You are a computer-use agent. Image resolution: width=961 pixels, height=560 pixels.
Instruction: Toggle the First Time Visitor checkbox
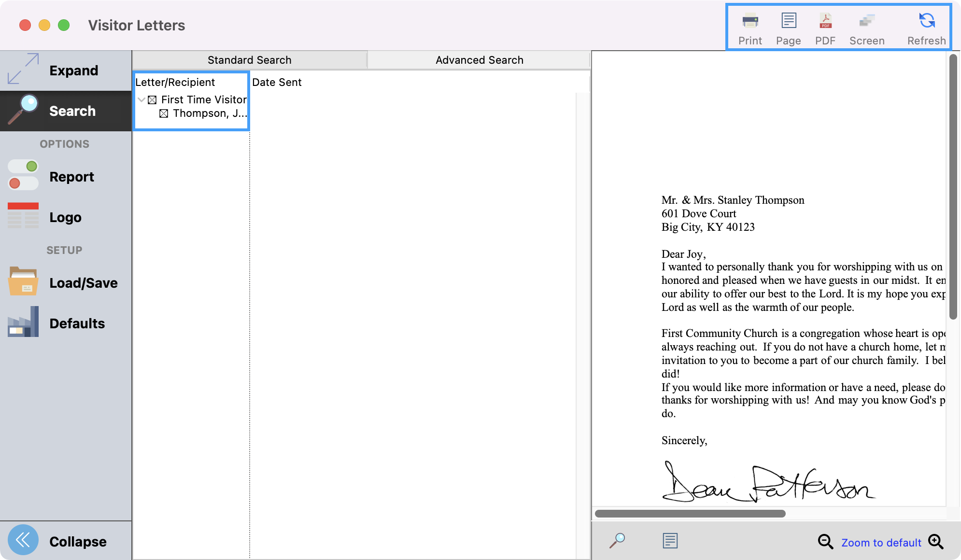click(x=152, y=100)
